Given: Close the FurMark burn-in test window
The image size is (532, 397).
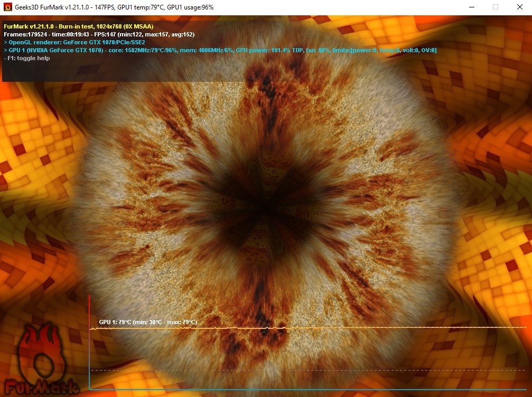Looking at the screenshot, I should [519, 7].
